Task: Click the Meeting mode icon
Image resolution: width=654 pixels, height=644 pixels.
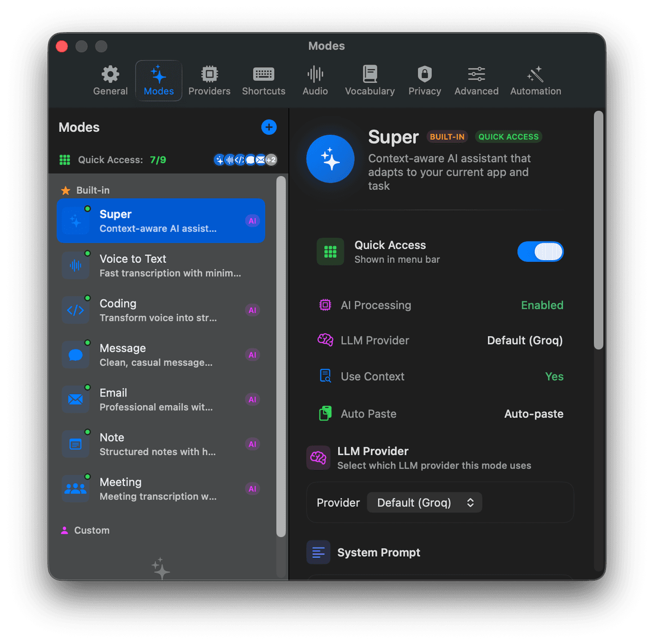Action: pos(76,489)
